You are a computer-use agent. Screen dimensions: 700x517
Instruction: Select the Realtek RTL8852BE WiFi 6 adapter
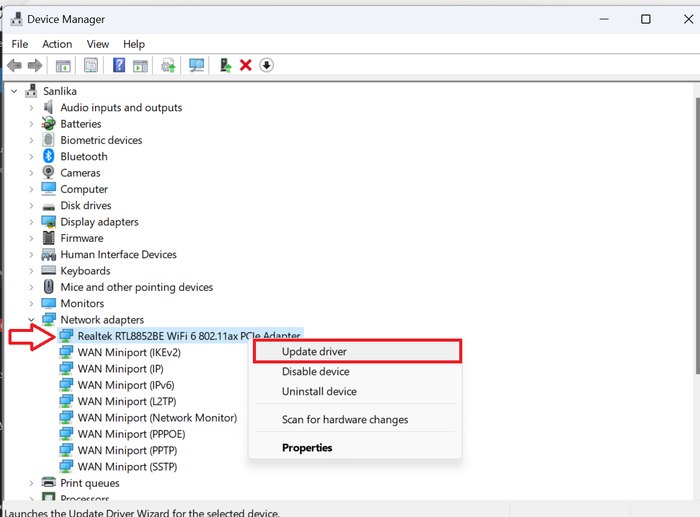click(180, 336)
